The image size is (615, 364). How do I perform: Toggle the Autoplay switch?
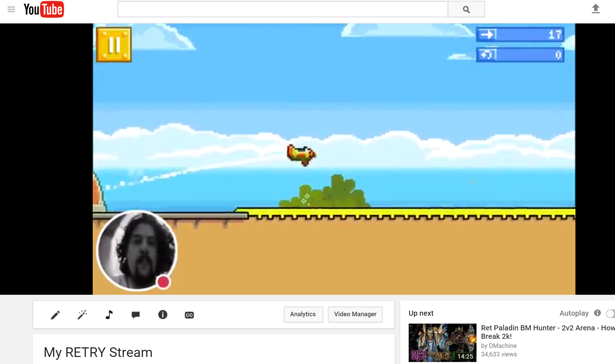tap(610, 313)
